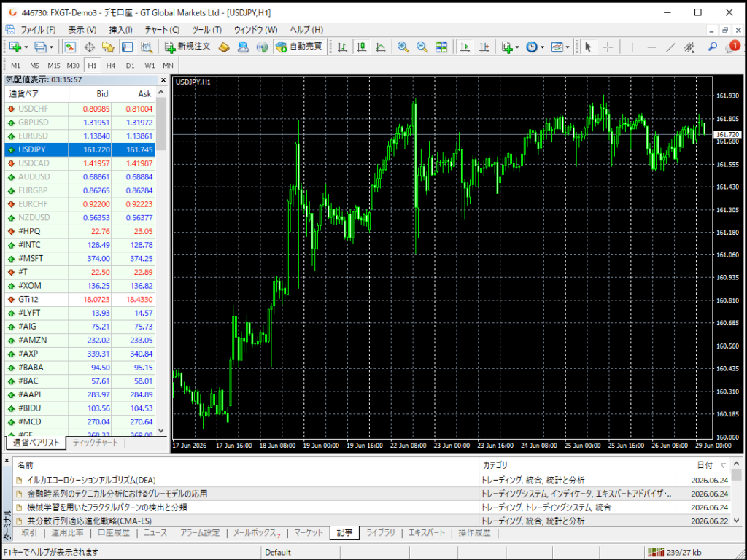Close the terminal panel

click(7, 461)
